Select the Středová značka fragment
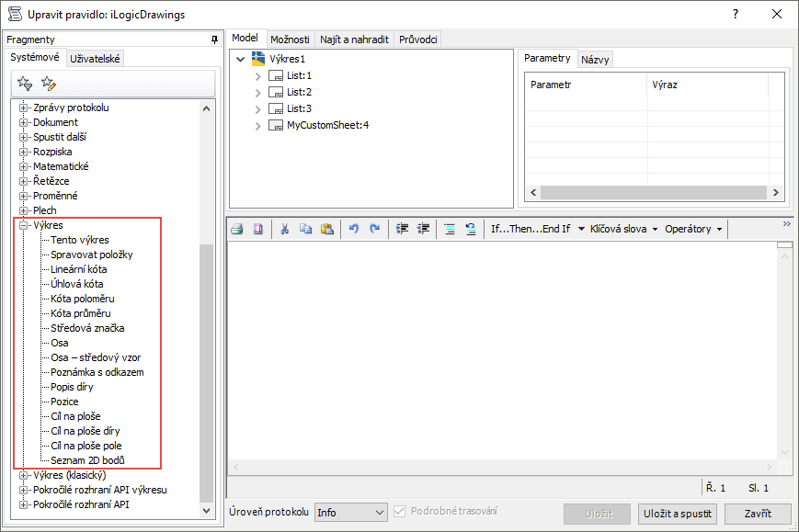Viewport: 799px width, 532px height. [x=87, y=328]
